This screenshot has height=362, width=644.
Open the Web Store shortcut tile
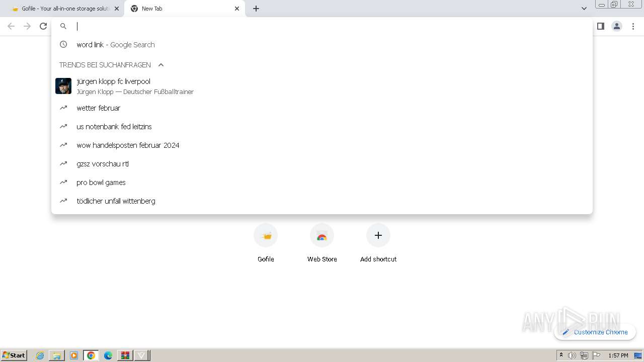pos(322,243)
